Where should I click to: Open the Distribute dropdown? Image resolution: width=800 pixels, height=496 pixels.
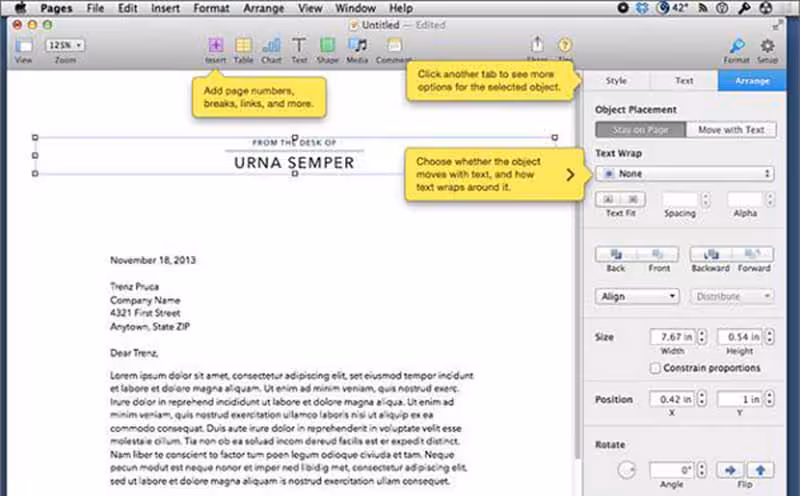coord(732,296)
